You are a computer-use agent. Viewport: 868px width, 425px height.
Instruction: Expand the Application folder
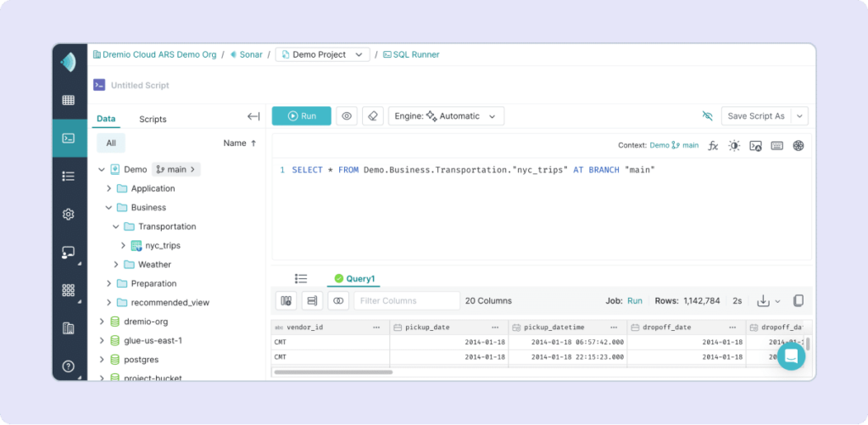click(x=109, y=188)
